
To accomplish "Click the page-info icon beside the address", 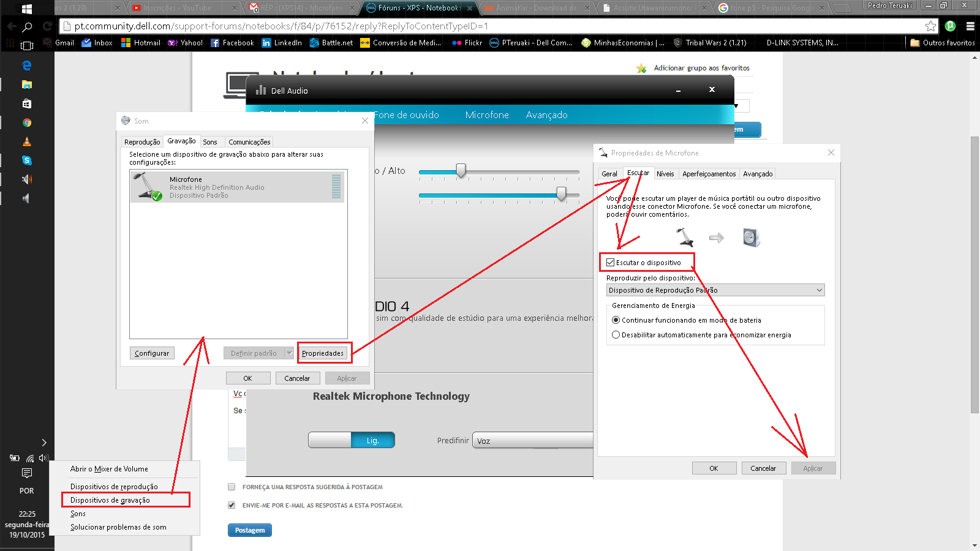I will (67, 26).
